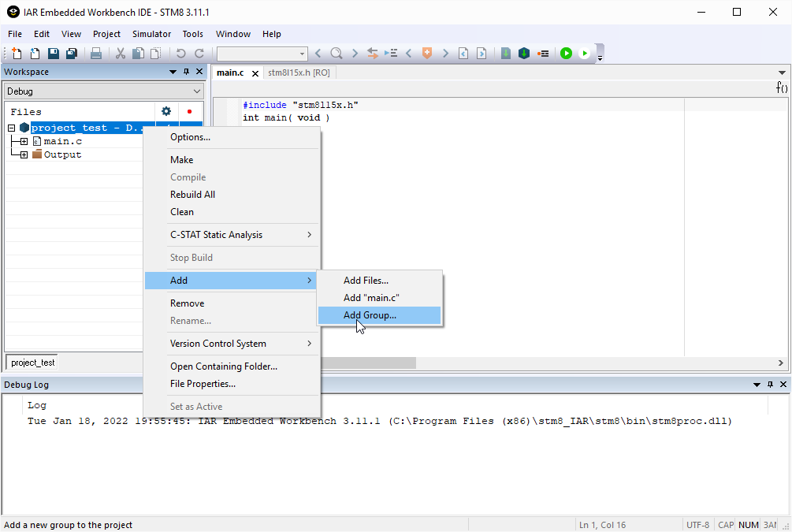792x532 pixels.
Task: Open the Project menu
Action: 106,34
